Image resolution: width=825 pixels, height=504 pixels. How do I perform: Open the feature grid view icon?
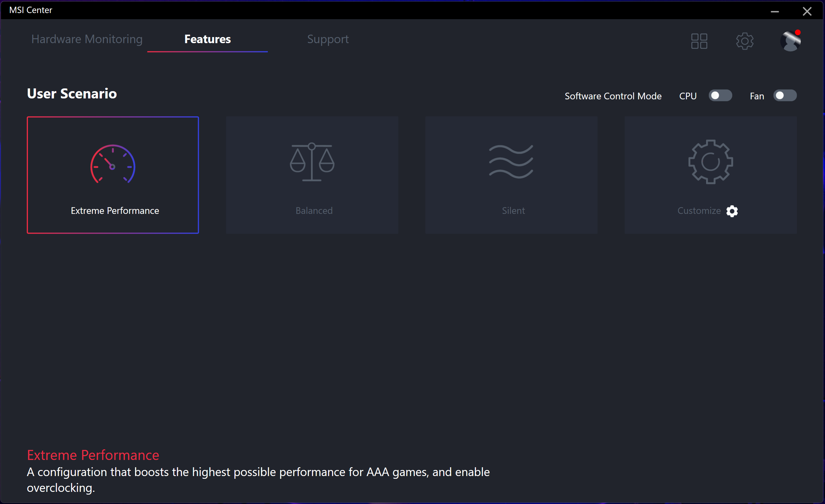pos(699,41)
